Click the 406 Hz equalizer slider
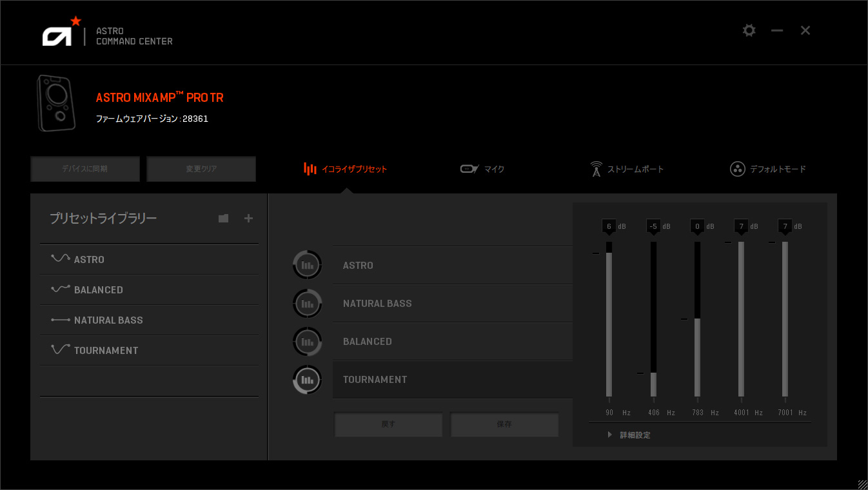868x490 pixels. coord(653,319)
